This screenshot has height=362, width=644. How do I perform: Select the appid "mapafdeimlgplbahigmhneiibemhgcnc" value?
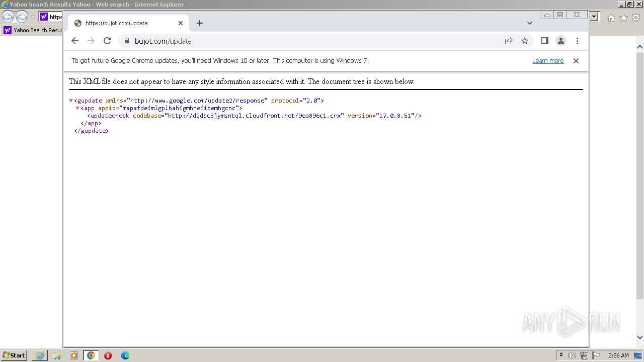[180, 108]
